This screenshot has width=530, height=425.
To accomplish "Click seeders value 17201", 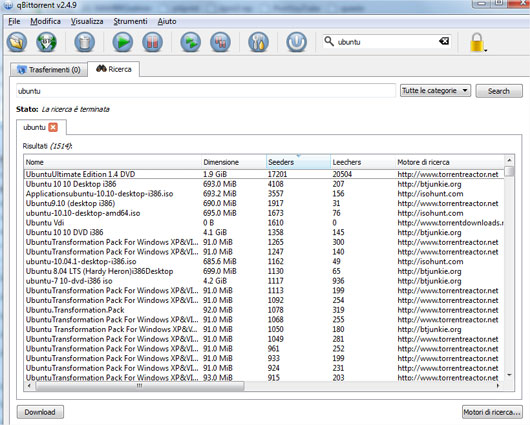I will coord(277,174).
